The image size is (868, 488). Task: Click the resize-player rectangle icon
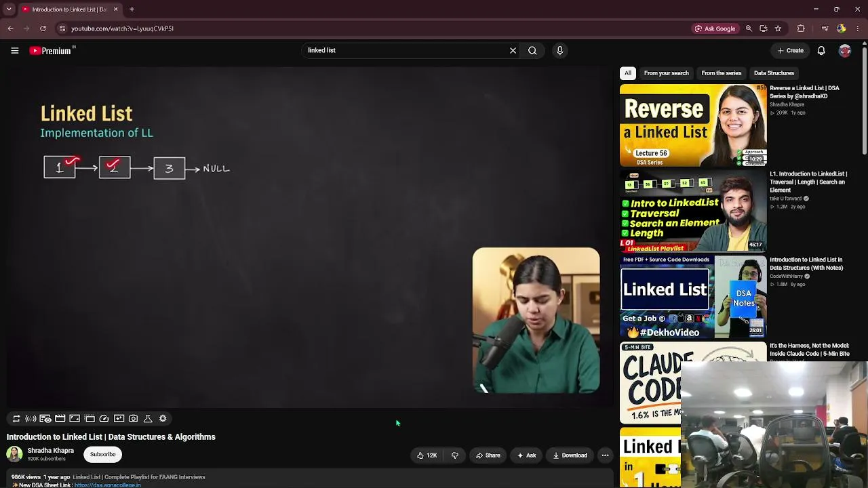(75, 419)
